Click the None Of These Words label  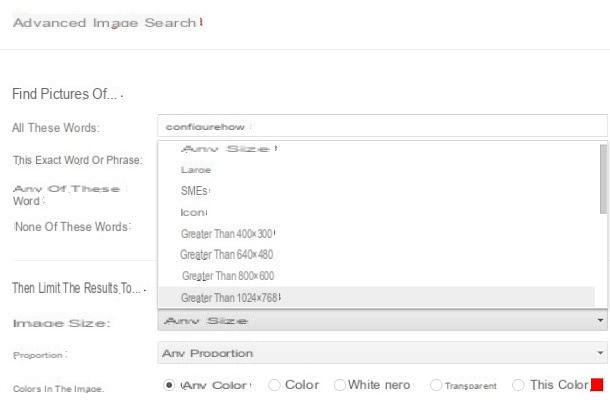(72, 227)
